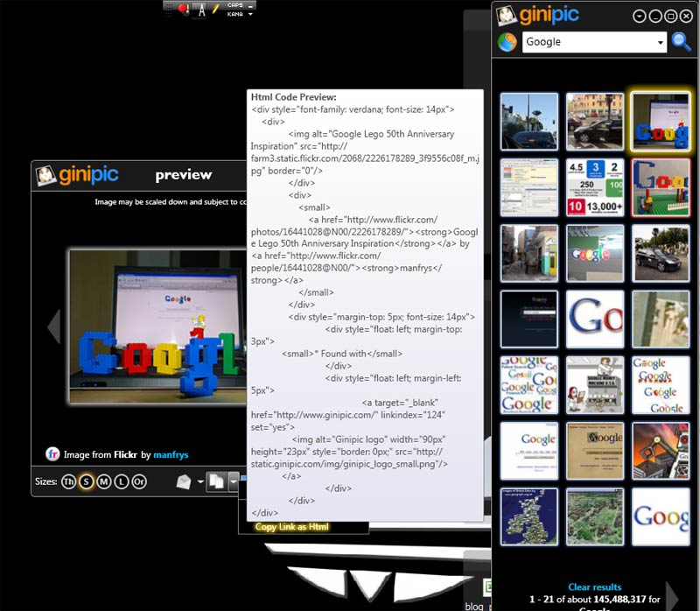This screenshot has height=611, width=700.
Task: Open the black car by yellow building thumbnail
Action: (x=595, y=122)
